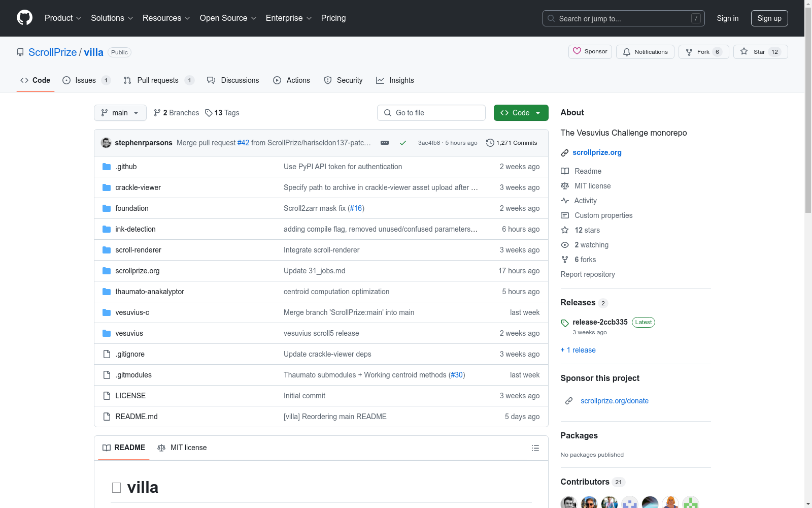Select the MIT license tab in README
Viewport: 812px width, 508px height.
click(182, 448)
